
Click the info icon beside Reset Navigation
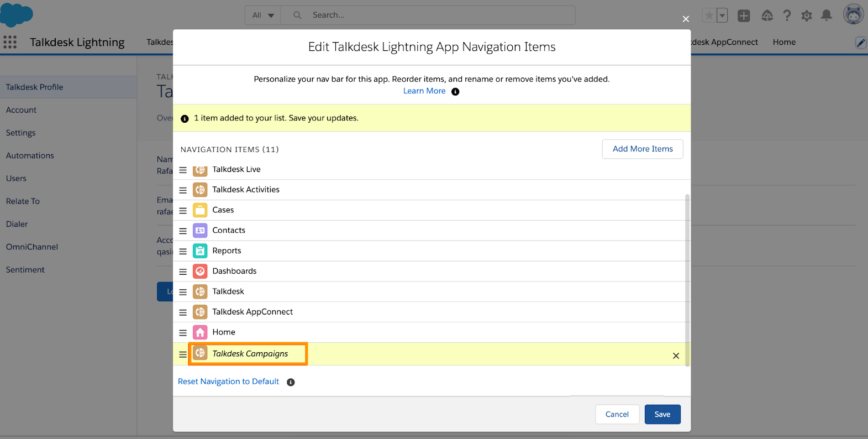pyautogui.click(x=291, y=382)
